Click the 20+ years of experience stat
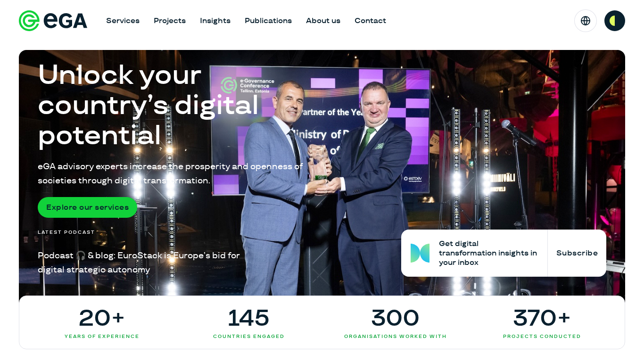Screen dimensions: 644x362 tap(102, 323)
